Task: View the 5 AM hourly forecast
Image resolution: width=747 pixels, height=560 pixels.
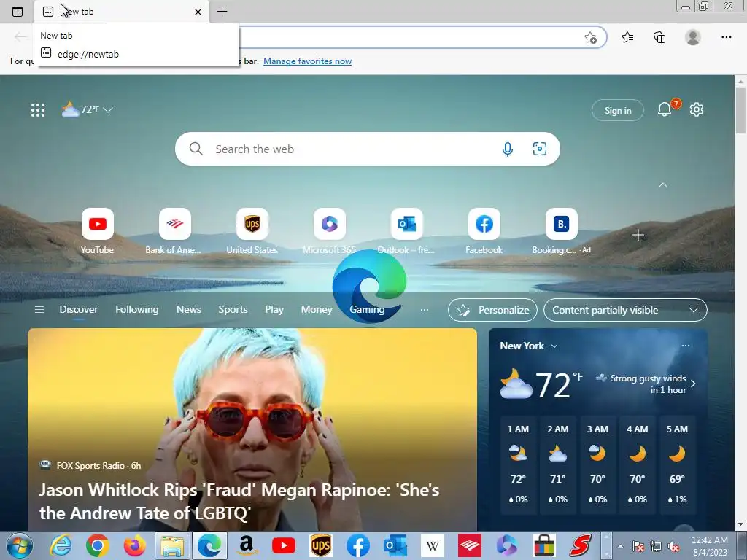Action: [677, 464]
